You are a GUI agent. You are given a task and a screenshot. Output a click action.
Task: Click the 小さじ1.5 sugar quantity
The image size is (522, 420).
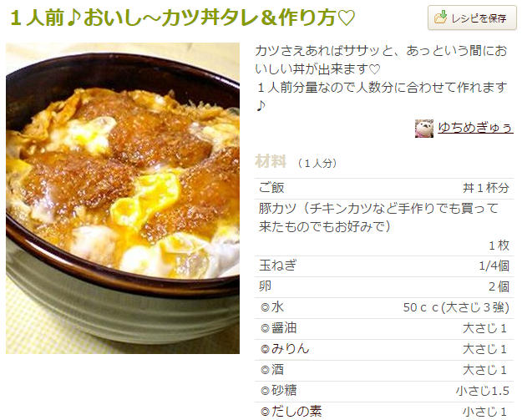click(483, 391)
